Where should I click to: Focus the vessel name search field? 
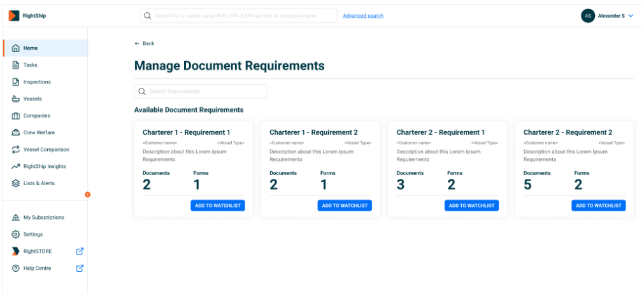pos(239,15)
